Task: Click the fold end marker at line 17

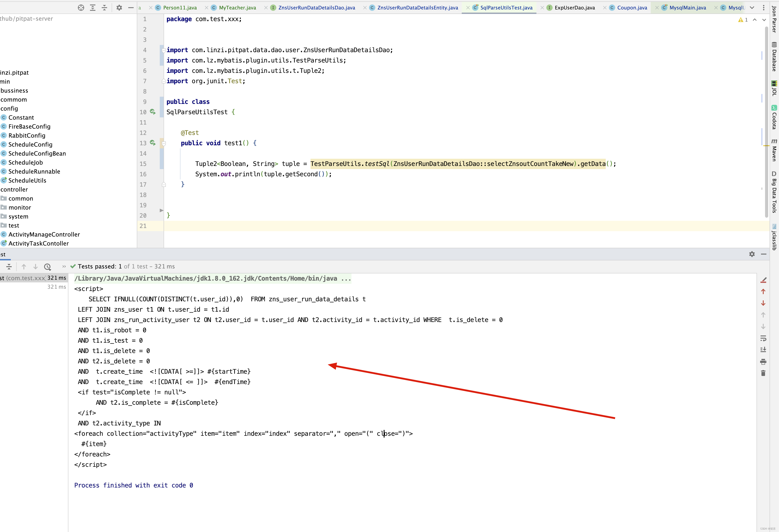Action: click(164, 184)
